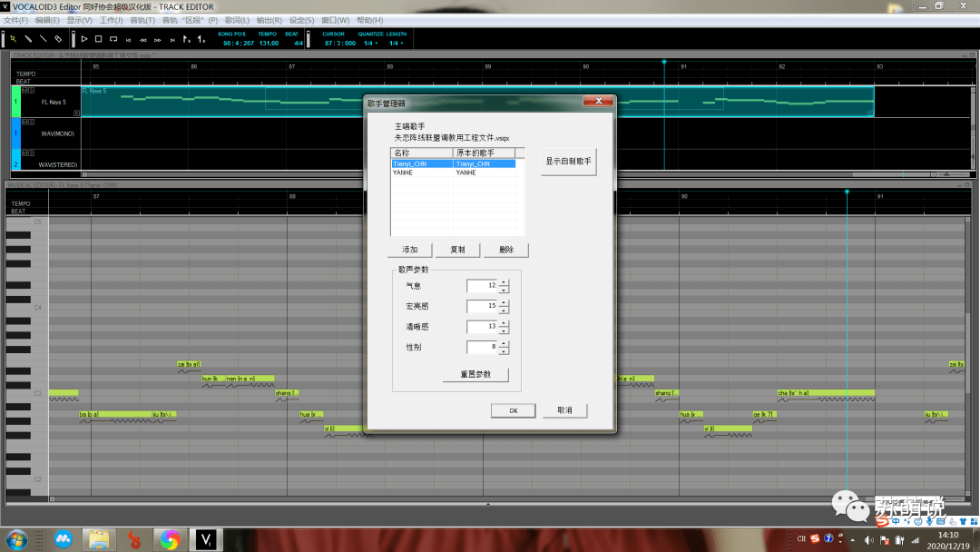Viewport: 980px width, 552px height.
Task: Open the 音轨(T) menu
Action: coord(142,21)
